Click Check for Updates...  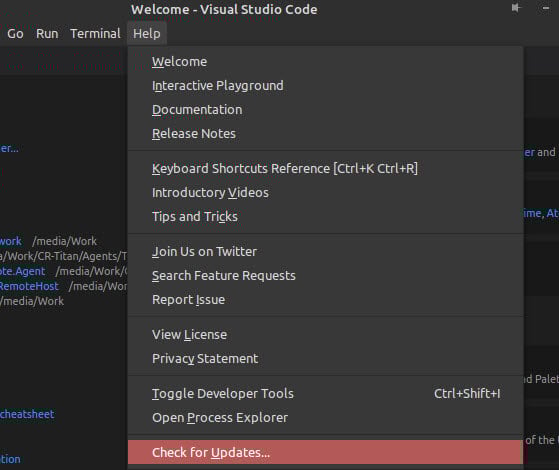325,452
